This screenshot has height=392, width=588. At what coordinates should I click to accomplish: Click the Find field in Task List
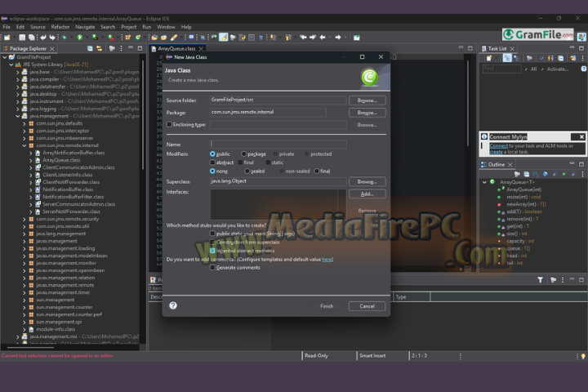tap(501, 69)
